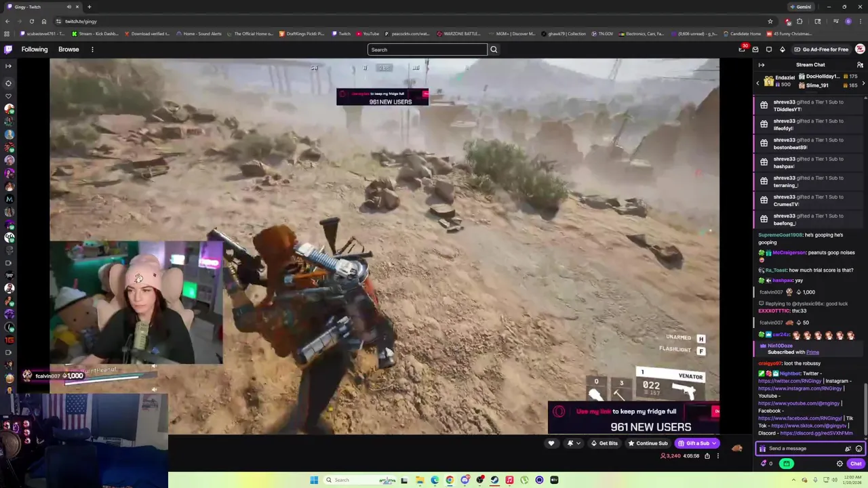Screen dimensions: 868x488
Task: Open stream more options three dots
Action: pyautogui.click(x=718, y=456)
